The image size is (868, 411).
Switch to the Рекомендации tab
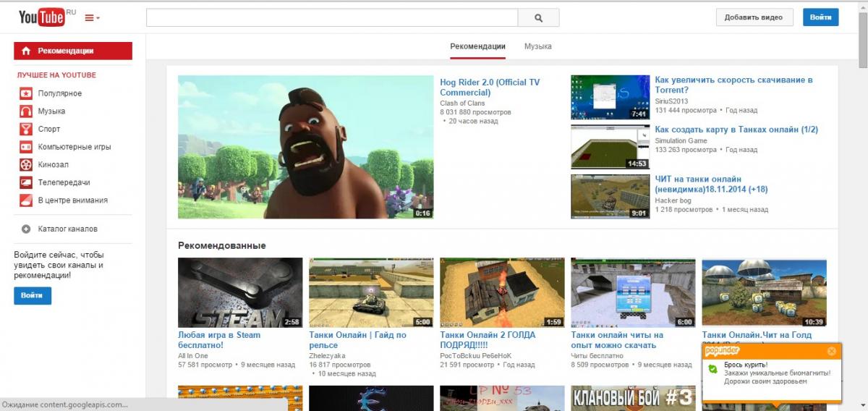click(477, 46)
